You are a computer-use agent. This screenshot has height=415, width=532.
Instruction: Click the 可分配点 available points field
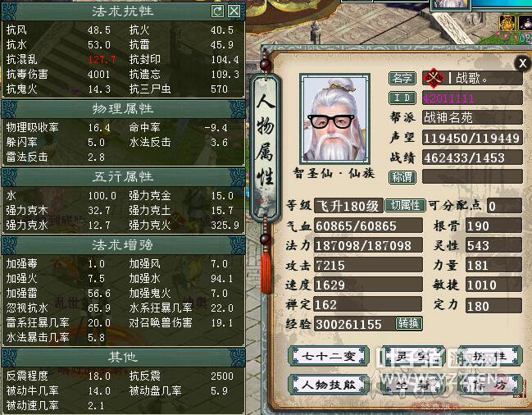coord(504,206)
